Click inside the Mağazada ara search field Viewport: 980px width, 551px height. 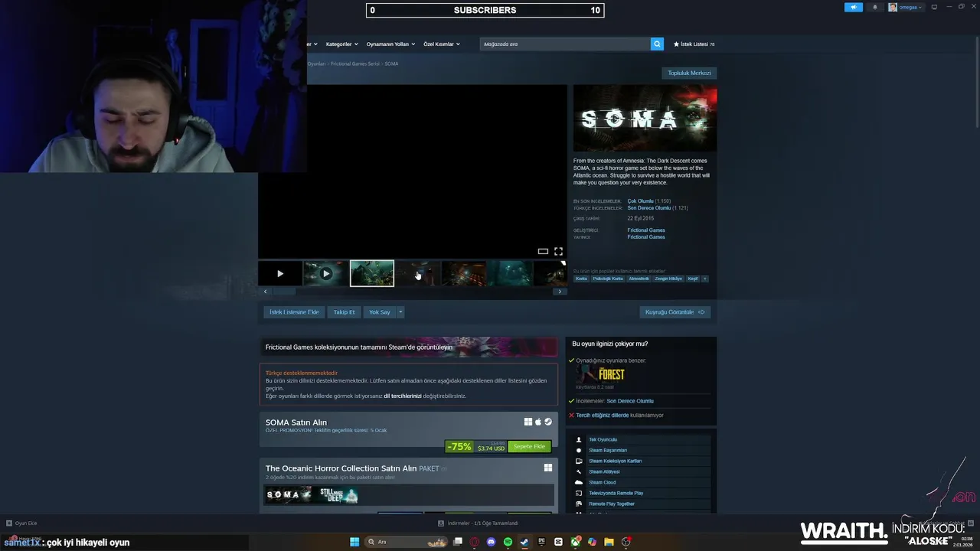coord(565,44)
